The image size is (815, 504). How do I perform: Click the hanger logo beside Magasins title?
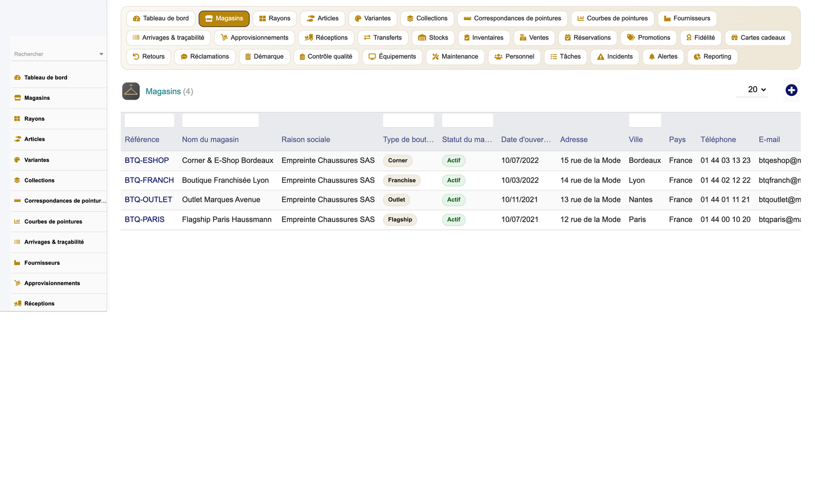(x=131, y=91)
